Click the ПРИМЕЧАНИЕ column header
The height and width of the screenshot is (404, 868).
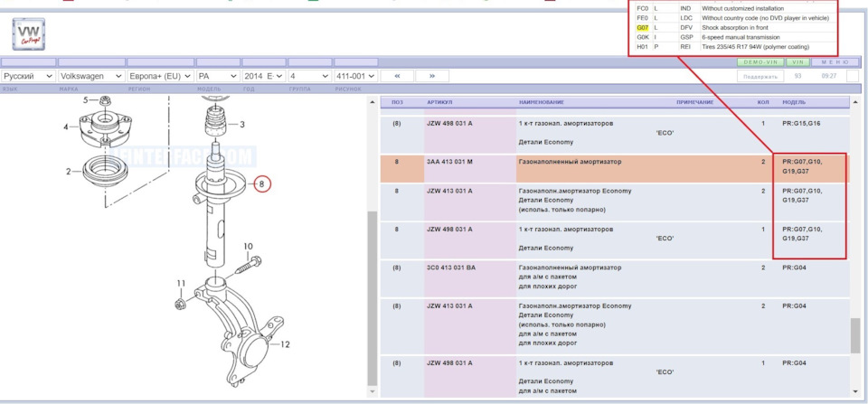point(694,103)
